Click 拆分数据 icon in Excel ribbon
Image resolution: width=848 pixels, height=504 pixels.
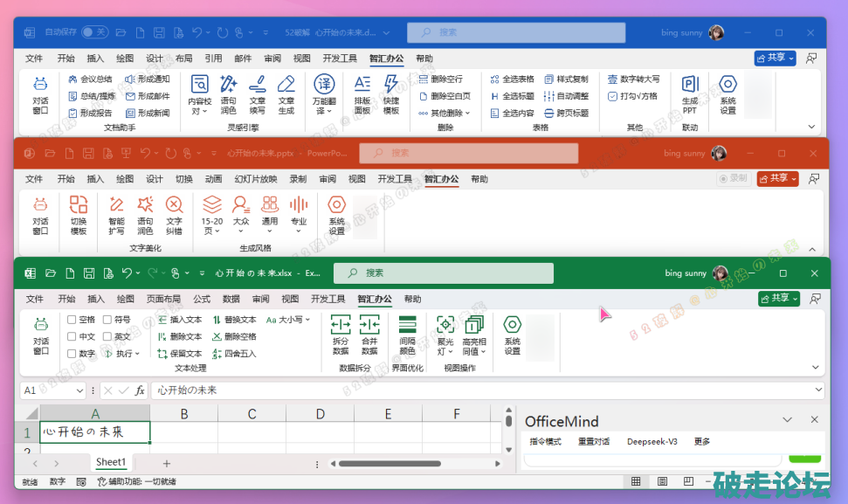341,326
